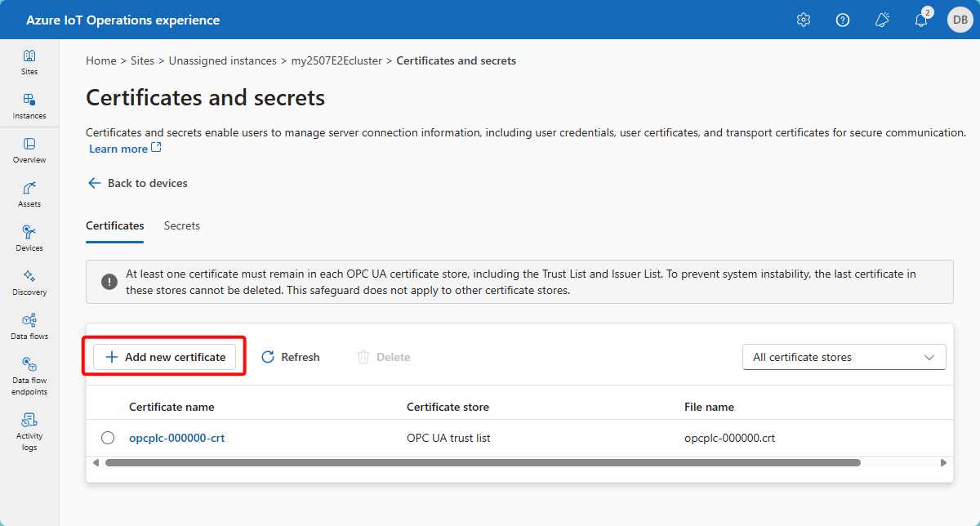Screen dimensions: 980x526
Task: Click the opcplc-000000.crt file name cell
Action: click(729, 438)
